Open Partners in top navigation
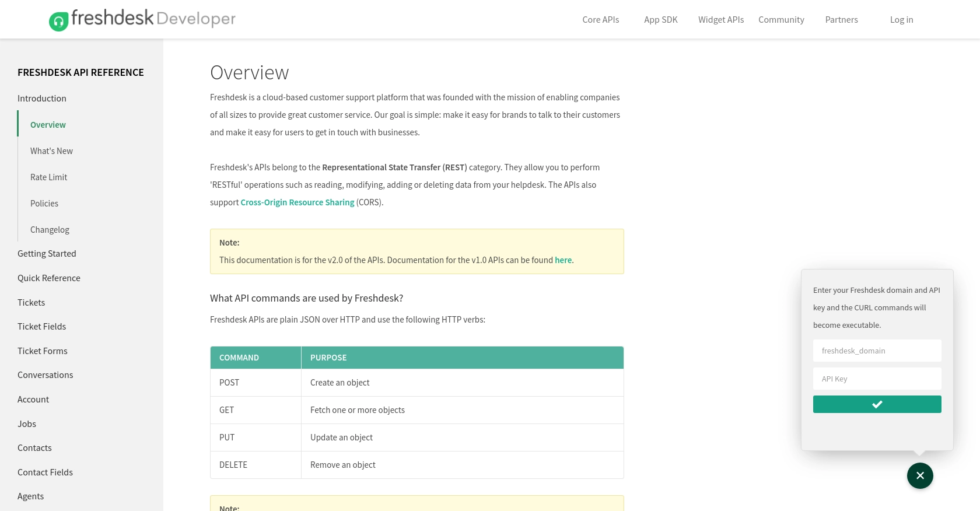 point(841,20)
